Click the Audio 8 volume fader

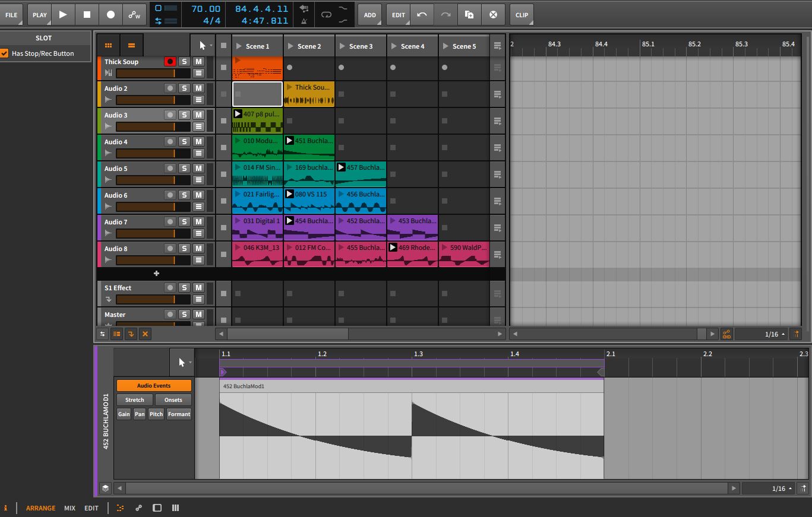coord(153,260)
